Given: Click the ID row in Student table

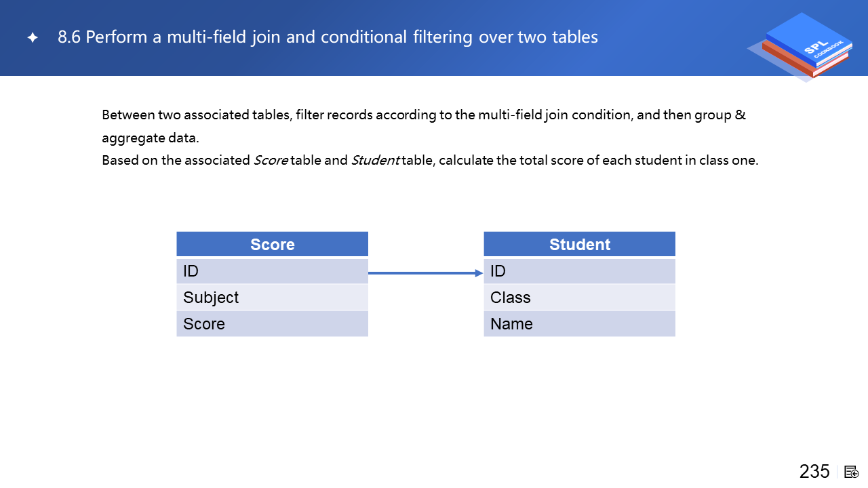Looking at the screenshot, I should (579, 271).
